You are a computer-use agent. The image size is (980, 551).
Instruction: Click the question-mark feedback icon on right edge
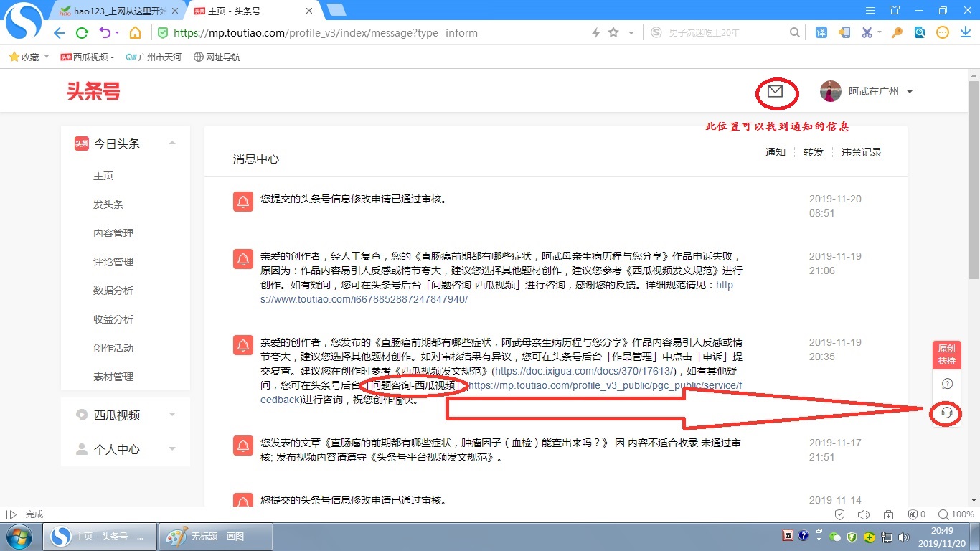(x=946, y=385)
